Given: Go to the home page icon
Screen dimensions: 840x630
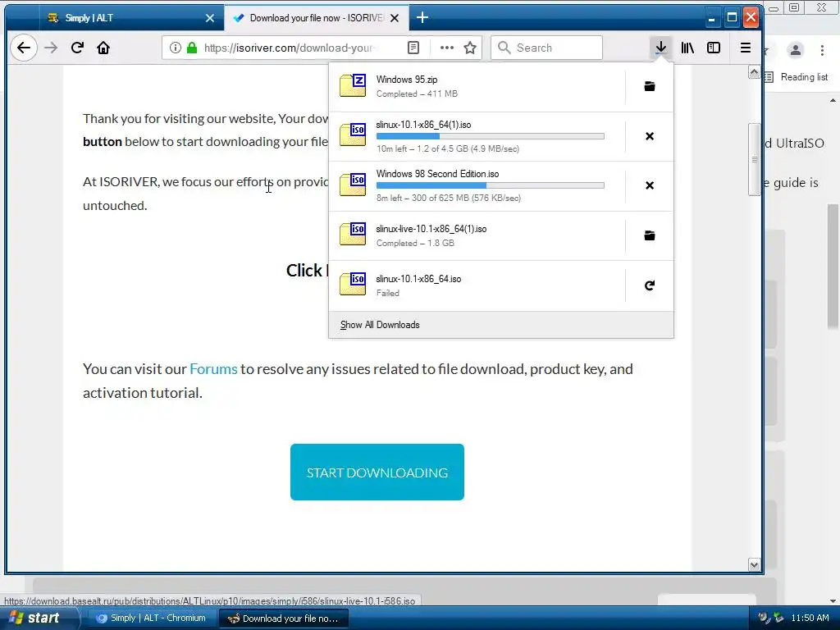Looking at the screenshot, I should [103, 48].
